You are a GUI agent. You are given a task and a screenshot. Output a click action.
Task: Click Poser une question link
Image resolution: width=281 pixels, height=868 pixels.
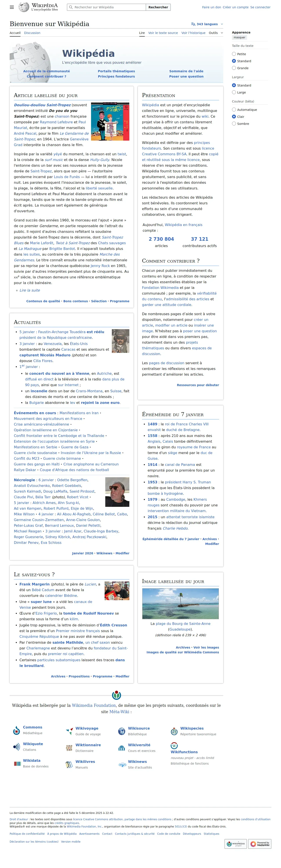click(186, 76)
